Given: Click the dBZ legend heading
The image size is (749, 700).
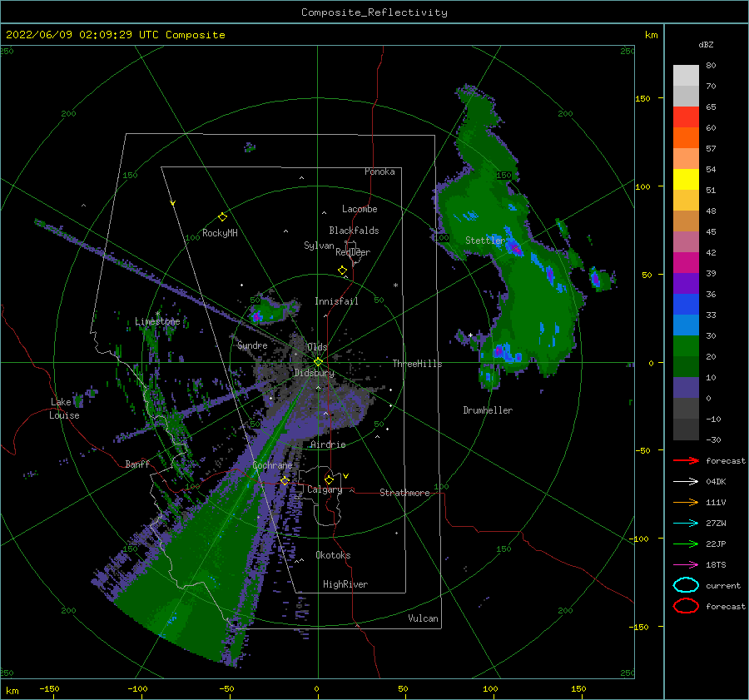Looking at the screenshot, I should coord(706,44).
